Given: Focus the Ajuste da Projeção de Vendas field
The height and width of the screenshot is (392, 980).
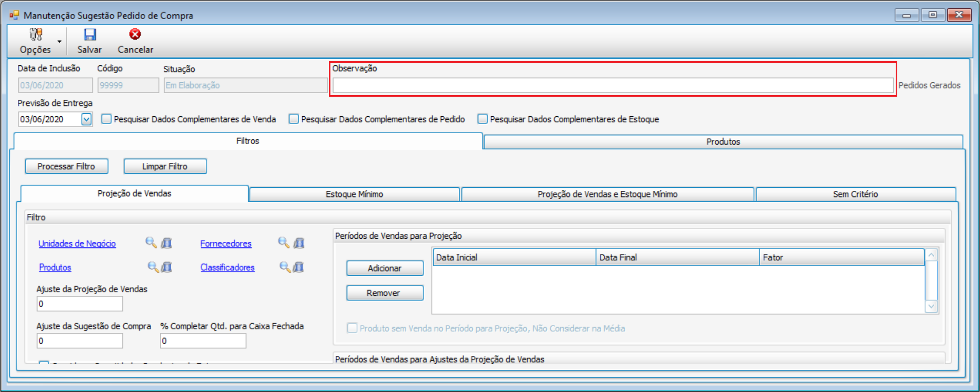Looking at the screenshot, I should click(80, 304).
